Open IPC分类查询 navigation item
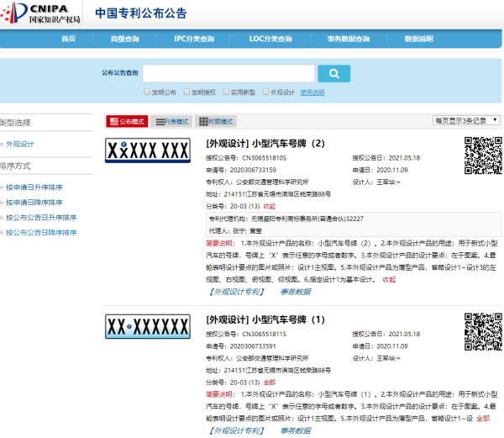 [x=194, y=39]
